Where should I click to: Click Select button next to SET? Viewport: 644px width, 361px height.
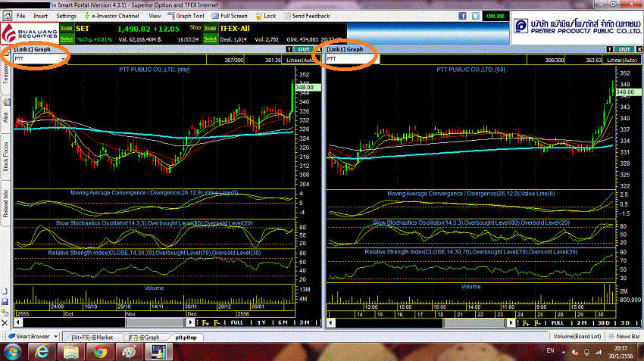click(x=66, y=39)
